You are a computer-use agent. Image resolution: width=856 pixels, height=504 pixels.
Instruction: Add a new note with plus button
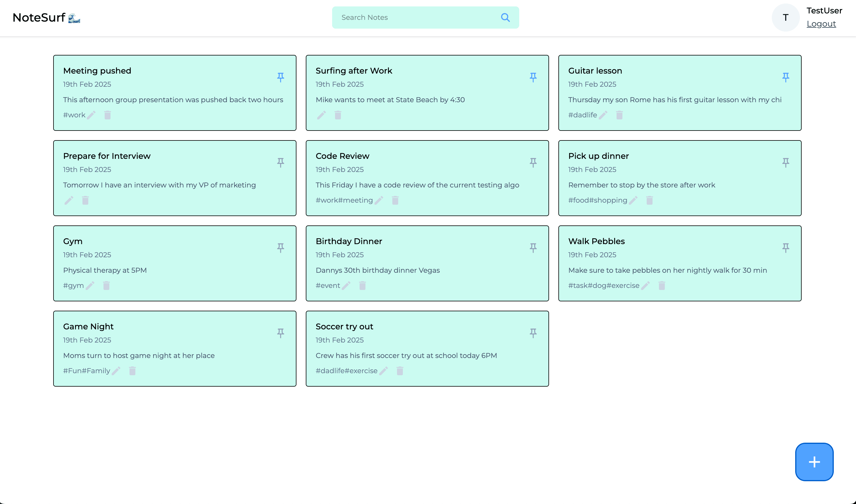[814, 462]
